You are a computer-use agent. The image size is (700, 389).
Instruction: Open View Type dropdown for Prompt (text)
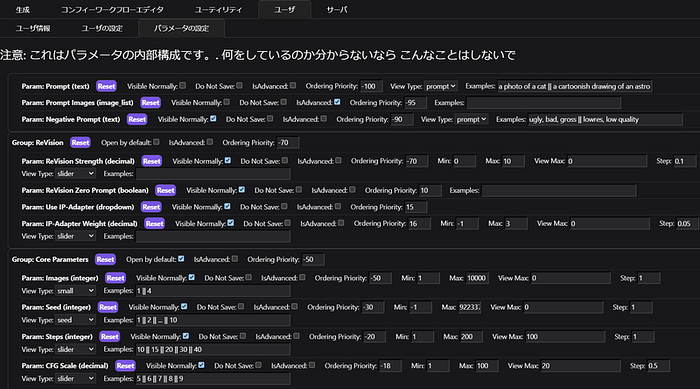click(x=441, y=86)
